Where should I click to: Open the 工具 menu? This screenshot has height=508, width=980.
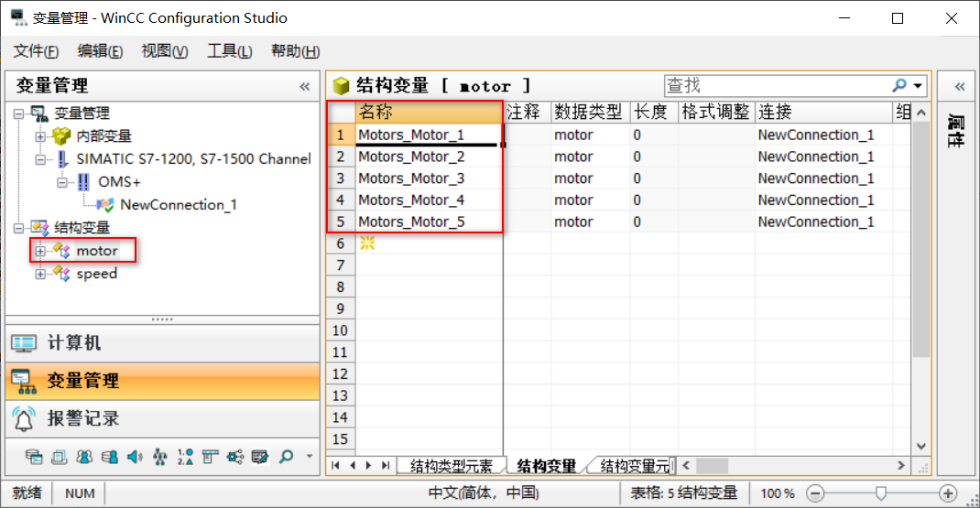pyautogui.click(x=229, y=51)
